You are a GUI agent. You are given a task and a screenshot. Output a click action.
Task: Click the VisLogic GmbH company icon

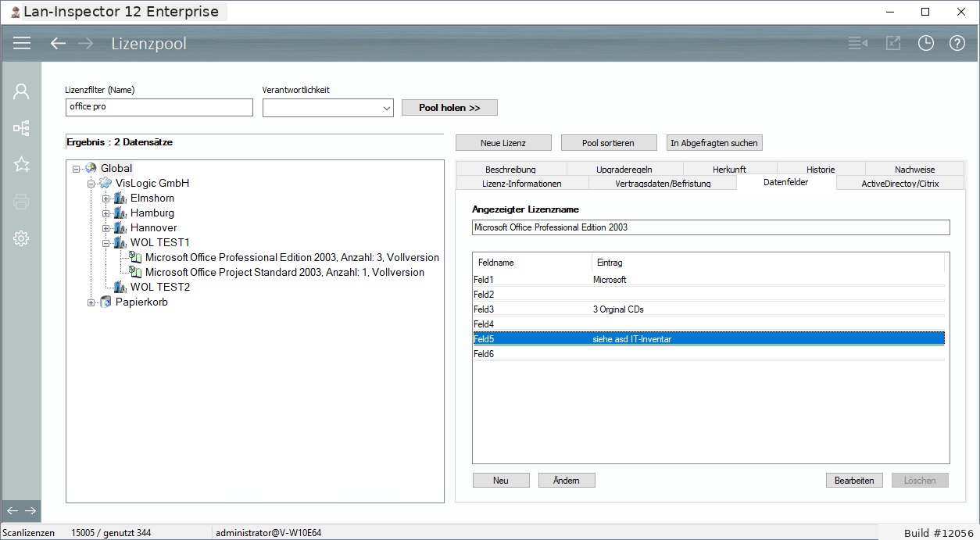click(x=106, y=183)
